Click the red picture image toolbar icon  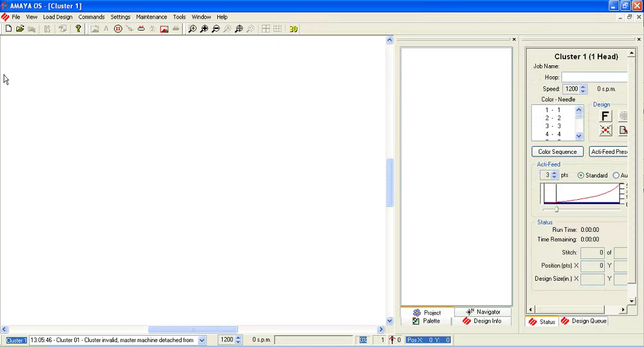click(x=164, y=29)
